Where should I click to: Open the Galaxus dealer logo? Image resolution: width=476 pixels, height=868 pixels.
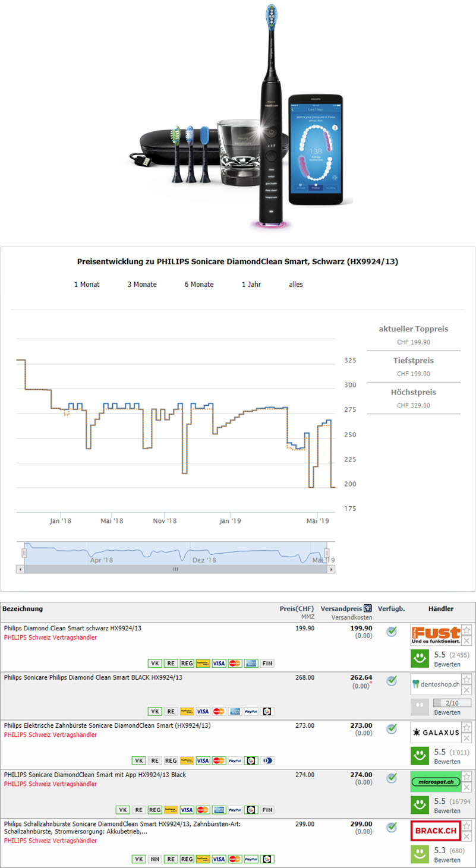pyautogui.click(x=436, y=733)
